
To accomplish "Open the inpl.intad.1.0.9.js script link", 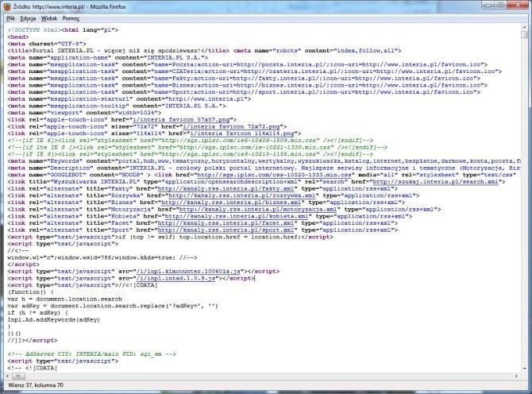I will point(175,278).
